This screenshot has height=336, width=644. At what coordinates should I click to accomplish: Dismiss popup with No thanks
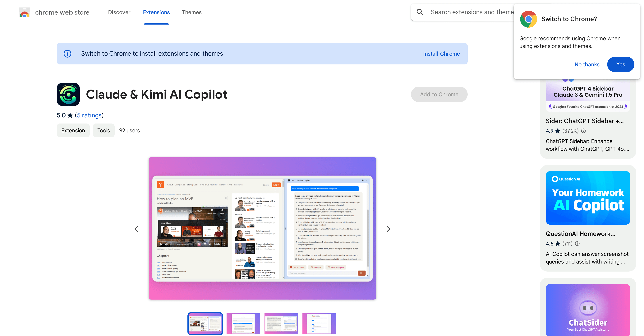pyautogui.click(x=587, y=65)
